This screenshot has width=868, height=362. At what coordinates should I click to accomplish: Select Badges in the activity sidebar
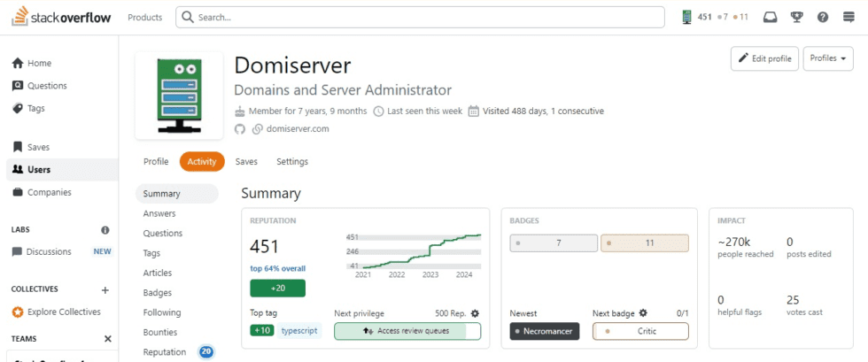158,293
